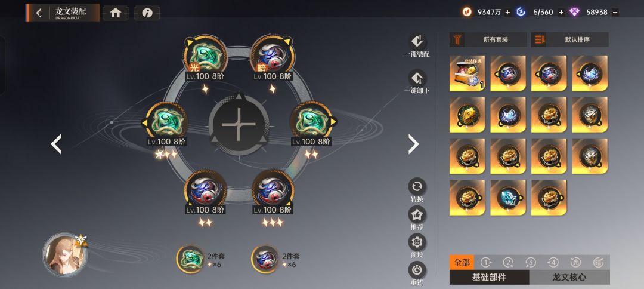
Task: Open the info icon
Action: point(147,13)
